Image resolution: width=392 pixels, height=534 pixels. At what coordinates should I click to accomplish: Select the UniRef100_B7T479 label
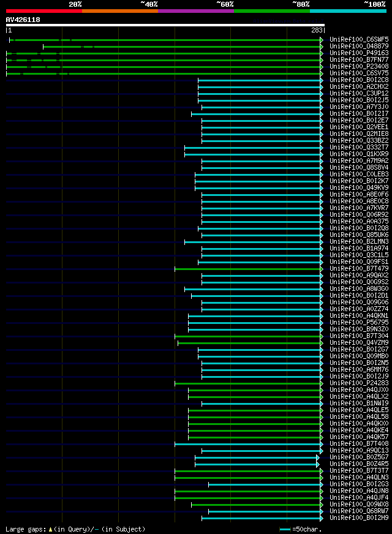(x=359, y=269)
